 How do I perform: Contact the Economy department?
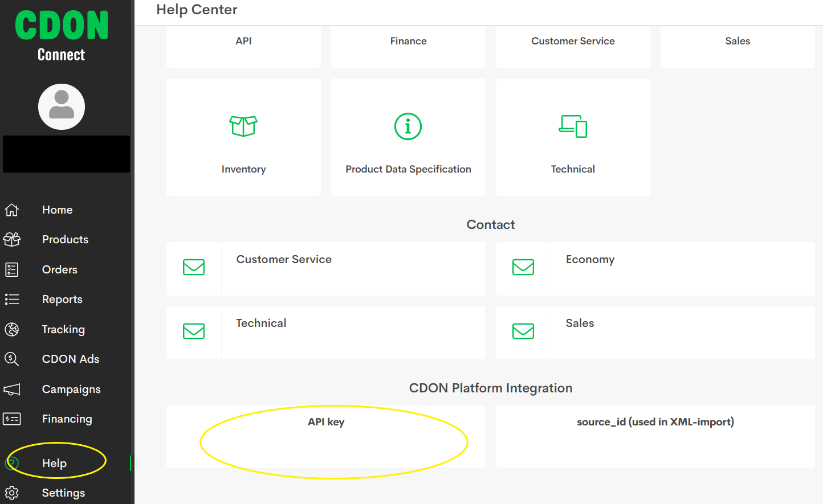tap(655, 269)
